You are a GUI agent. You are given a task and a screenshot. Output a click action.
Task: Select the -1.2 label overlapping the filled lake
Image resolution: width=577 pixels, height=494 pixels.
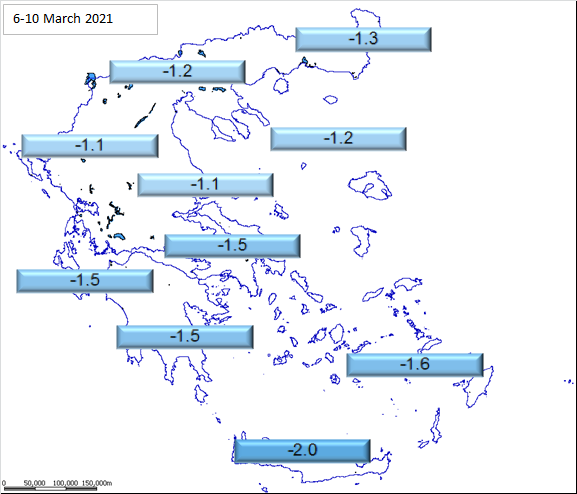[177, 71]
